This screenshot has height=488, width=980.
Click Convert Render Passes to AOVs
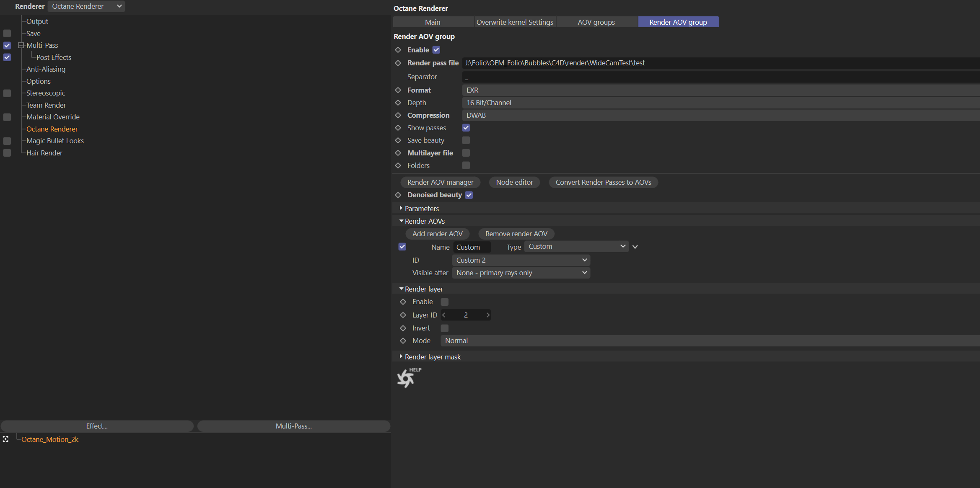(603, 182)
